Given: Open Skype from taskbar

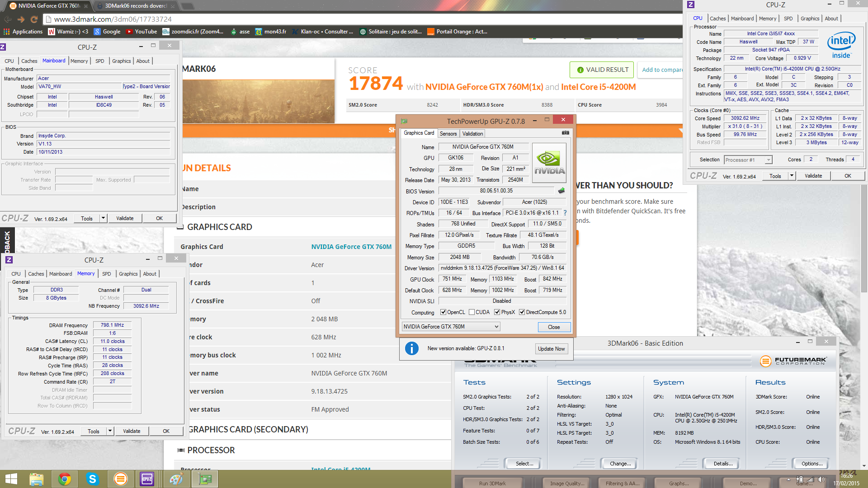Looking at the screenshot, I should click(x=92, y=479).
